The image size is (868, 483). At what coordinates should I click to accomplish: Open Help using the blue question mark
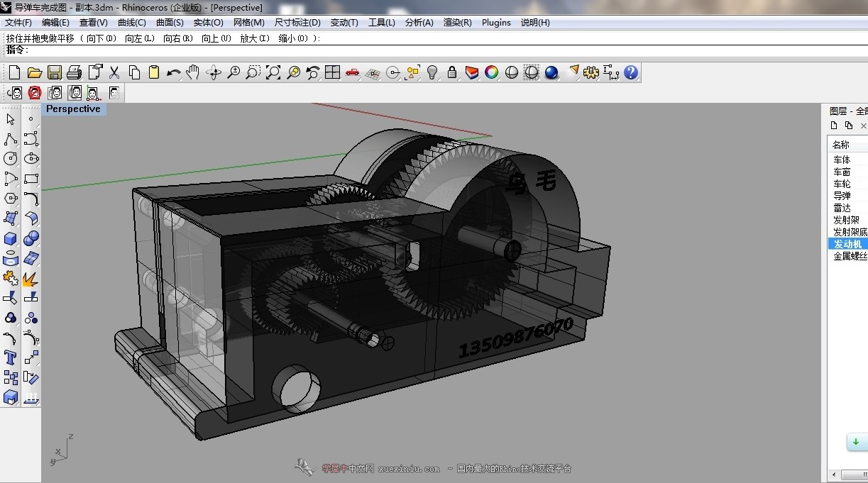[x=631, y=72]
